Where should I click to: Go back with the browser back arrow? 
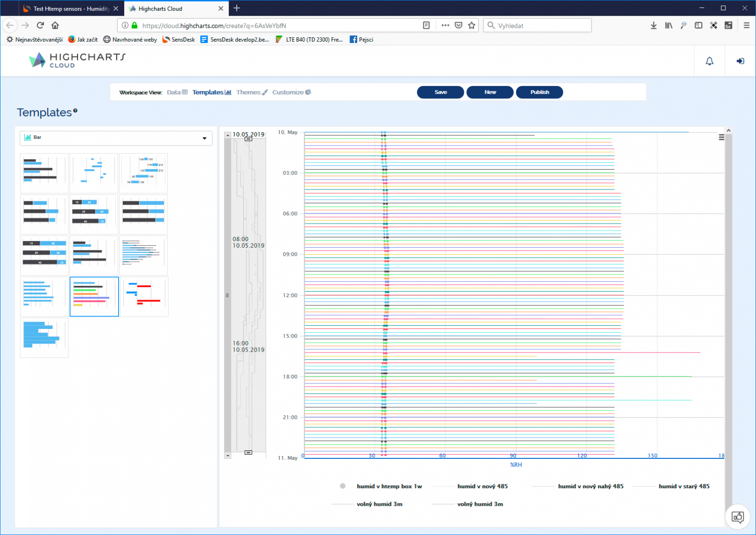(10, 26)
